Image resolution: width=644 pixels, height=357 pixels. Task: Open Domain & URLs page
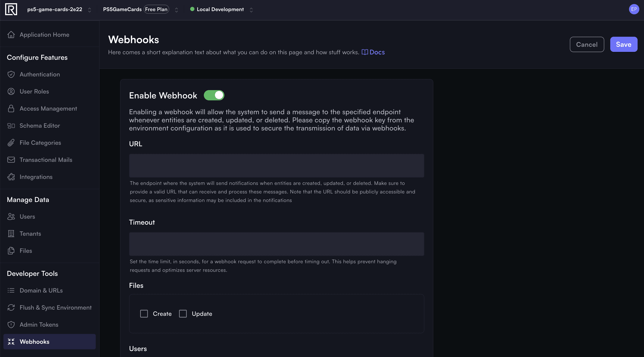pos(41,291)
